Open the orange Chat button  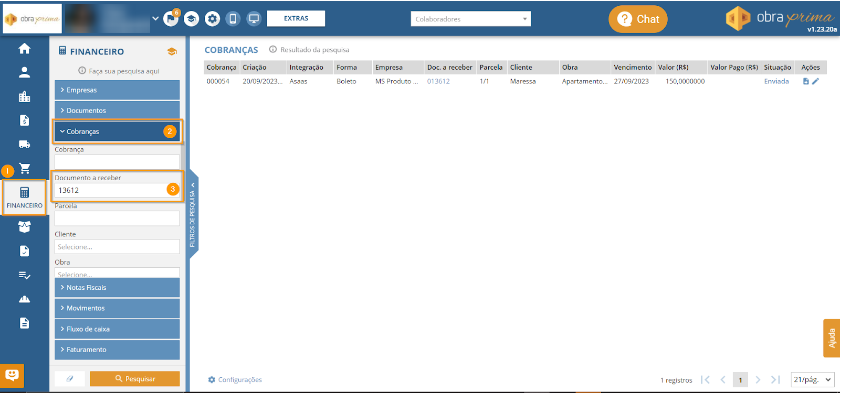pyautogui.click(x=638, y=19)
